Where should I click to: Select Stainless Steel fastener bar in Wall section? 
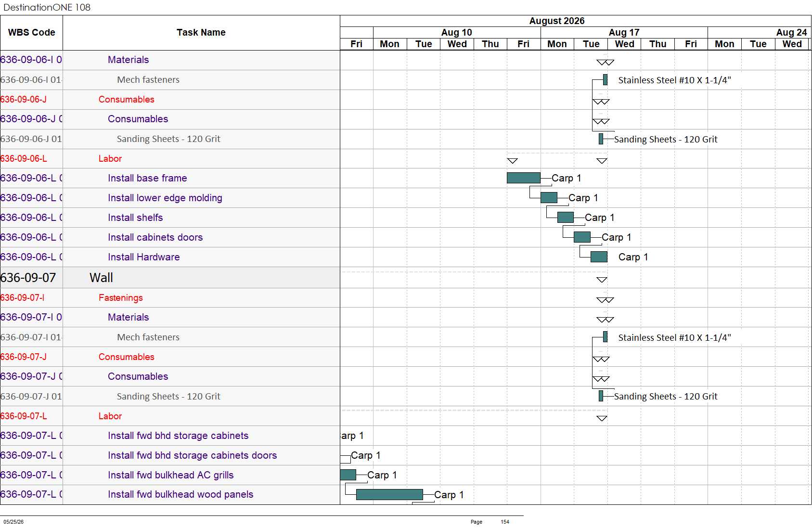click(x=605, y=337)
